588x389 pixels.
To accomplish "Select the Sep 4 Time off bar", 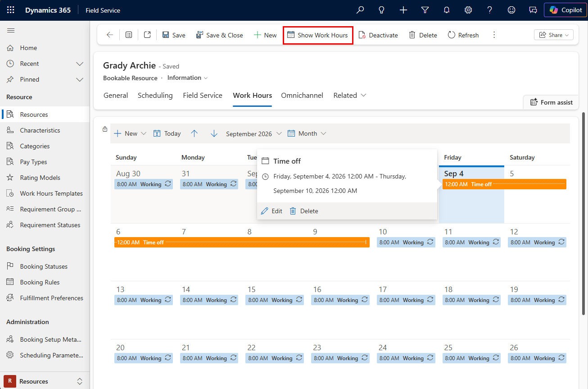I will click(504, 184).
